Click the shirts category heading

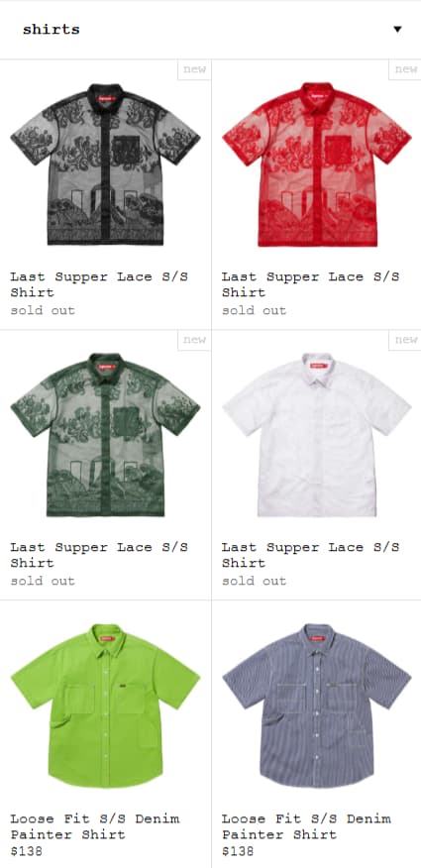51,30
